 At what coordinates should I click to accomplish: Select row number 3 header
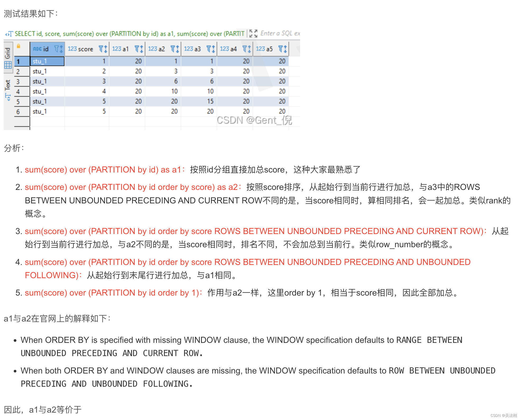pos(18,81)
